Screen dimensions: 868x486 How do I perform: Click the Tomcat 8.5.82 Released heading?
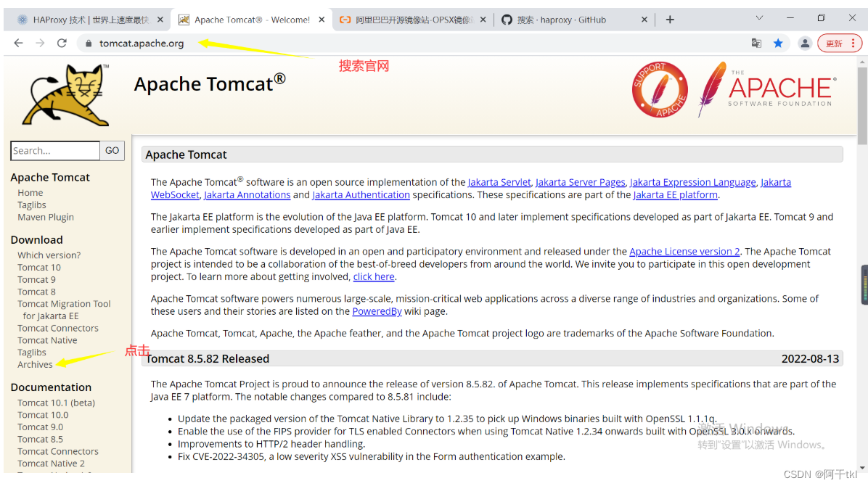[x=208, y=358]
